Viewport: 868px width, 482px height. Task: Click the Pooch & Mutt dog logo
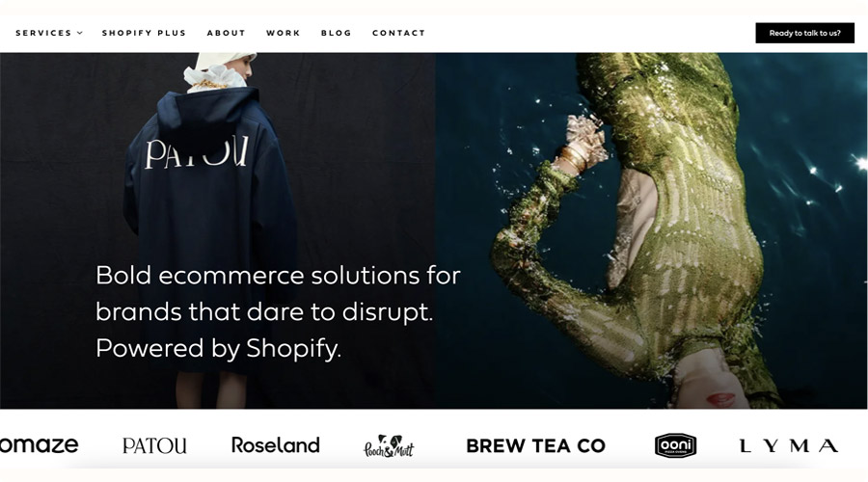coord(389,446)
